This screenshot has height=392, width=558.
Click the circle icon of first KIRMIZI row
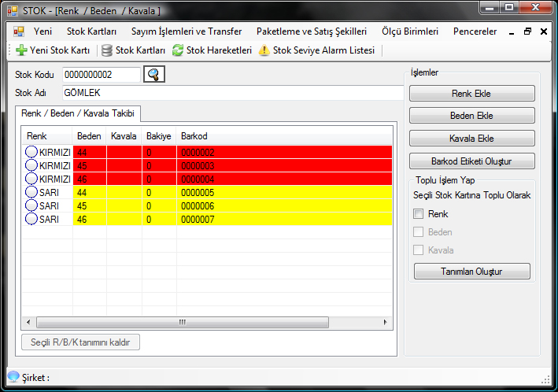coord(31,152)
